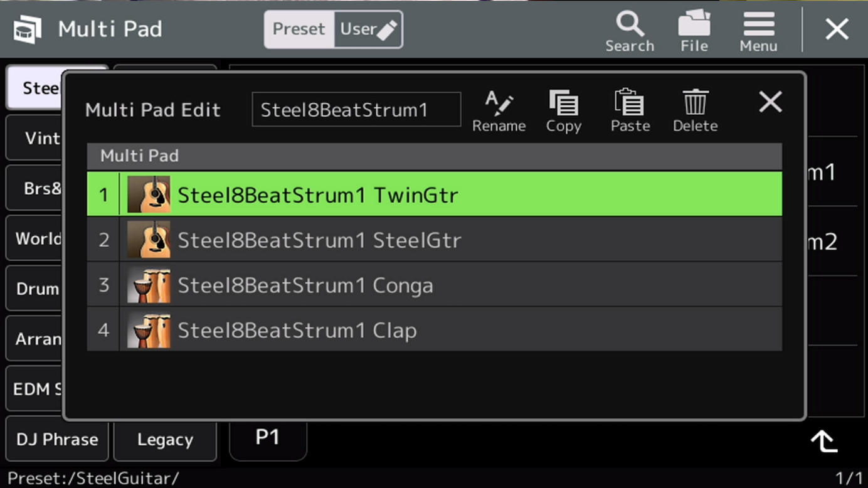Click the Delete trash can icon
Screen dimensions: 868x488
695,111
